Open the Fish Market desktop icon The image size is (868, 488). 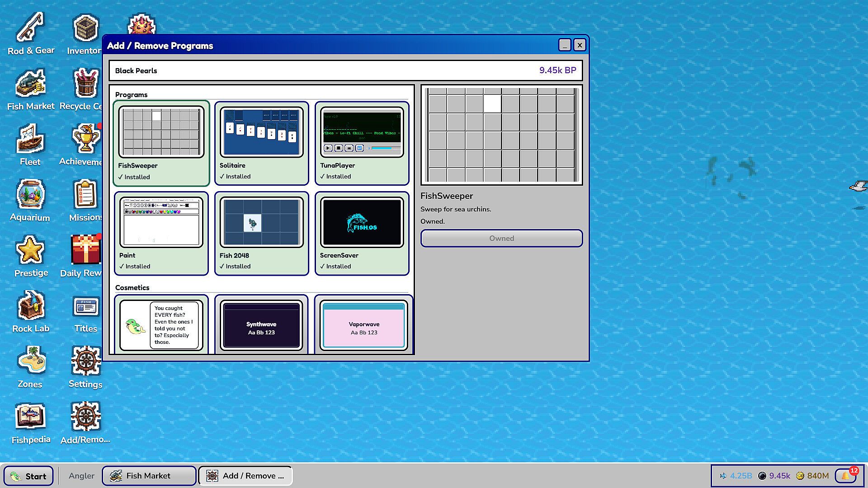point(31,89)
